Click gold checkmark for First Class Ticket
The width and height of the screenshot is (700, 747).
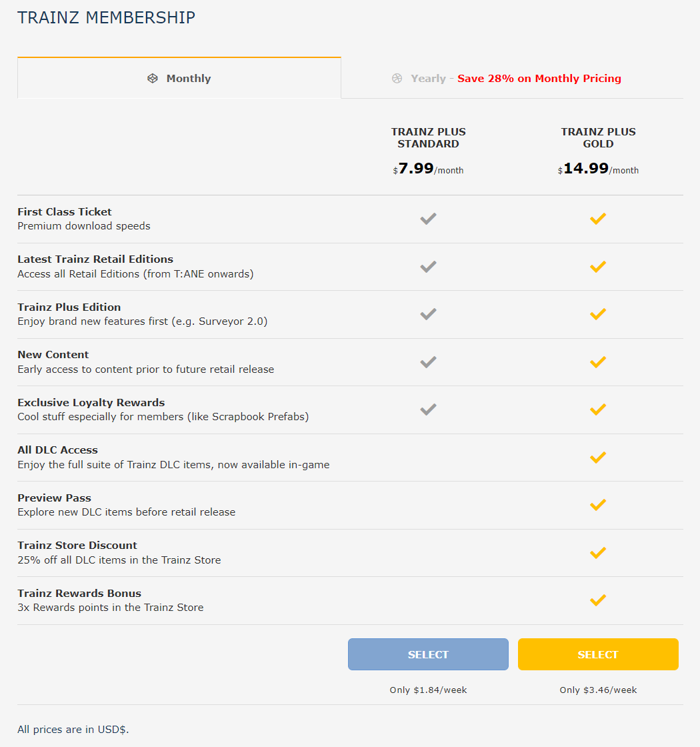click(598, 219)
